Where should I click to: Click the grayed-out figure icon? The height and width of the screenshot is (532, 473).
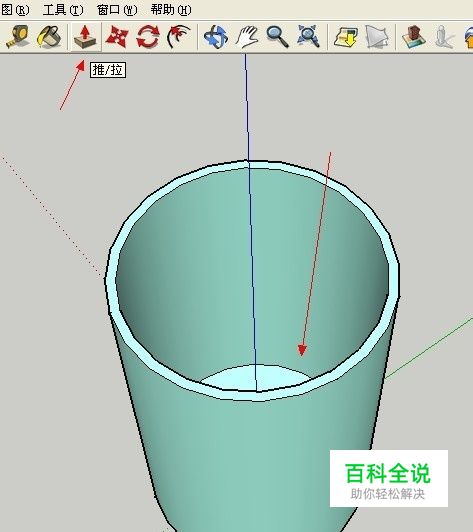[444, 37]
